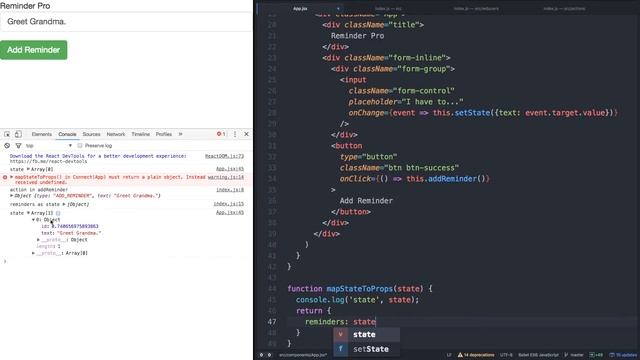Click the linter count icons at status bar left
Viewport: 640px width, 360px height.
tap(265, 355)
